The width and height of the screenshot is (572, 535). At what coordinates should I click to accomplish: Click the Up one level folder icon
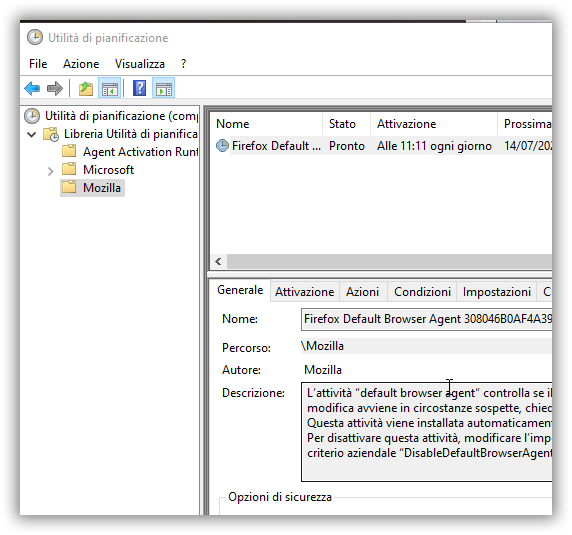[x=86, y=89]
